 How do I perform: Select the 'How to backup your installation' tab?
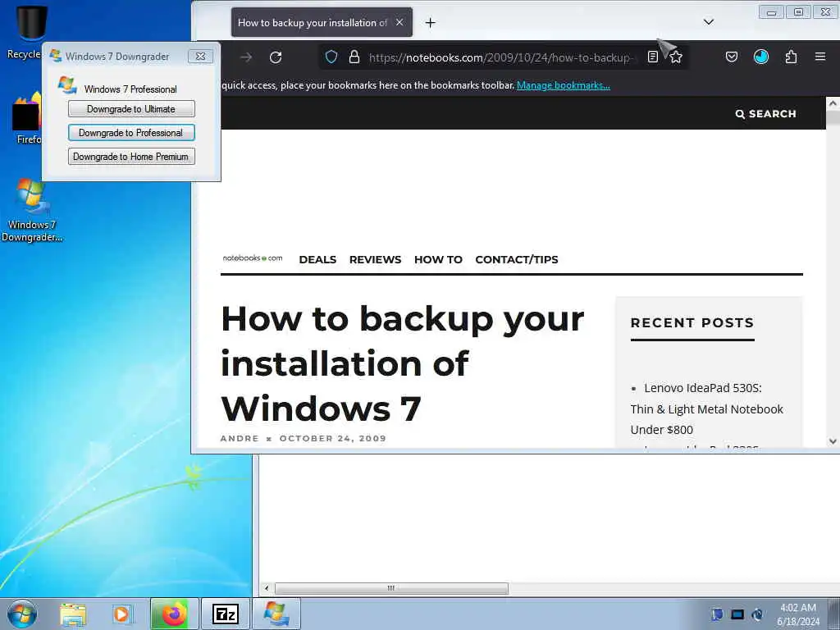click(x=322, y=22)
